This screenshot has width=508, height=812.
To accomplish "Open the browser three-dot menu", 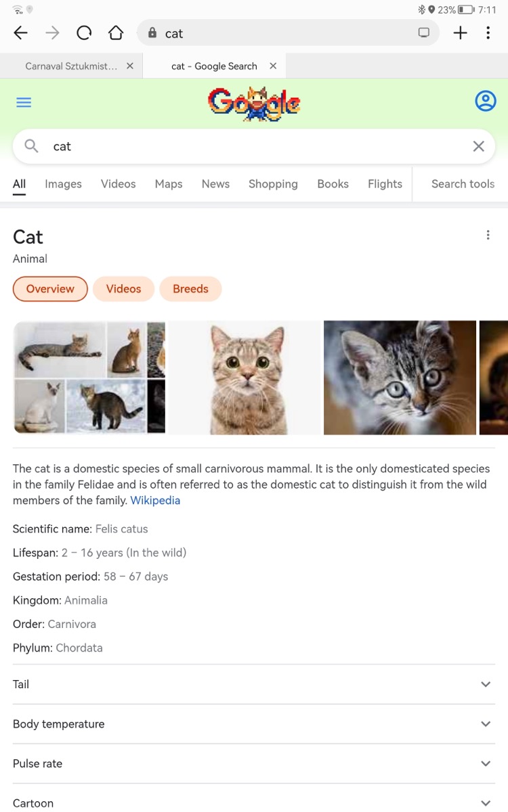I will (x=488, y=32).
